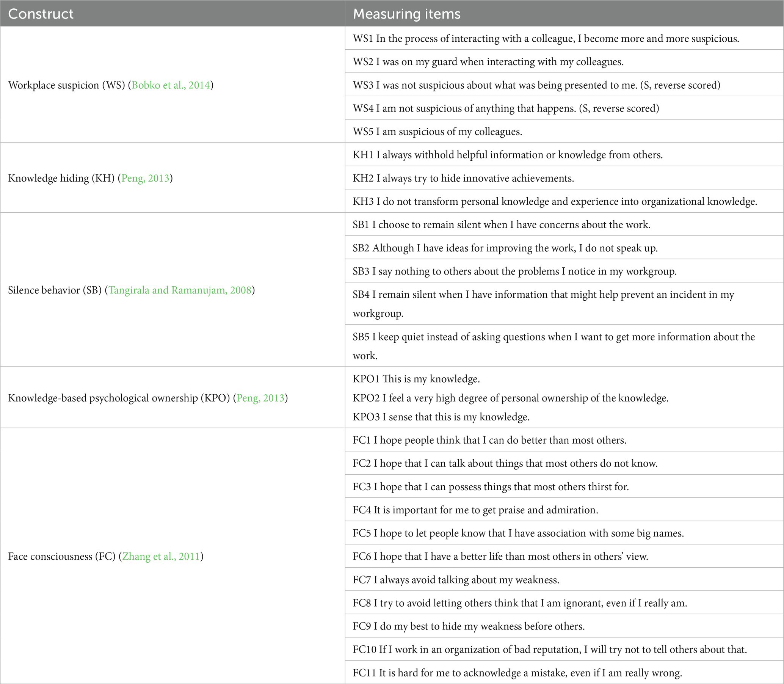Click item KPO1 This is my knowledge
784x684 pixels.
pyautogui.click(x=416, y=379)
